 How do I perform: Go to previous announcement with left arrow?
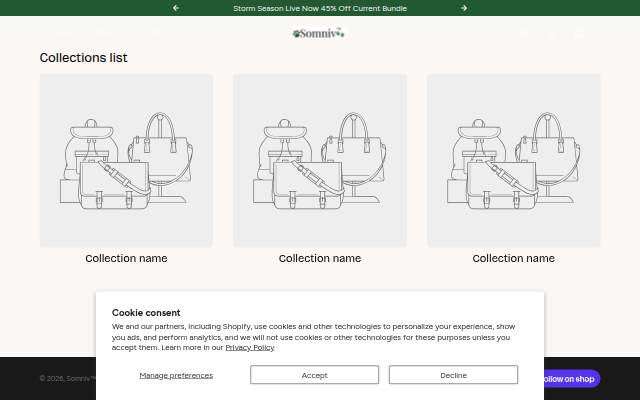click(176, 8)
